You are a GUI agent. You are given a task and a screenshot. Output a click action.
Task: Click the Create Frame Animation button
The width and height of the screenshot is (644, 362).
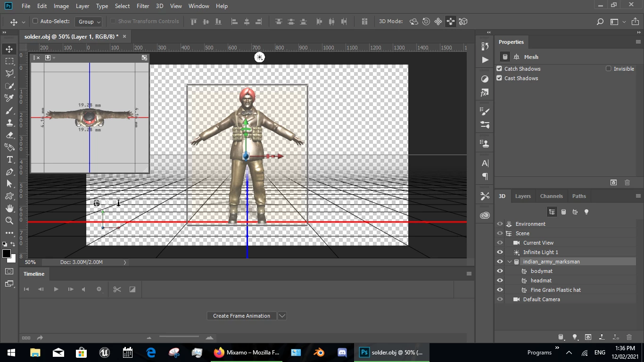click(x=241, y=316)
